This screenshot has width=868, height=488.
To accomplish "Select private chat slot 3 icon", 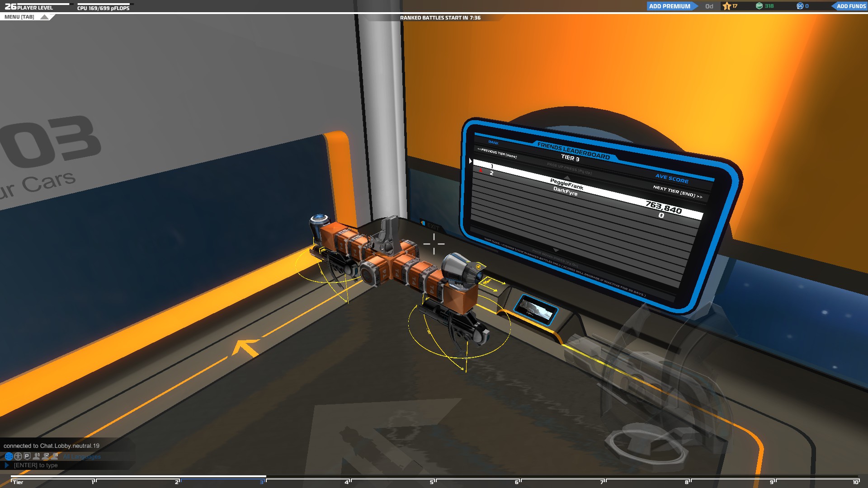I will point(55,456).
